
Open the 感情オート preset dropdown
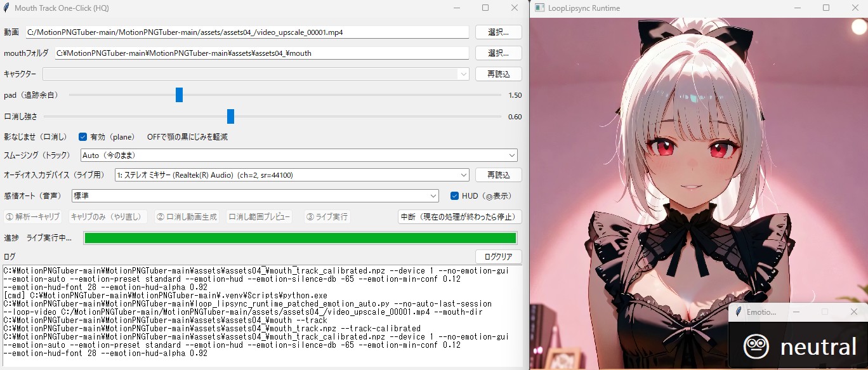[433, 196]
